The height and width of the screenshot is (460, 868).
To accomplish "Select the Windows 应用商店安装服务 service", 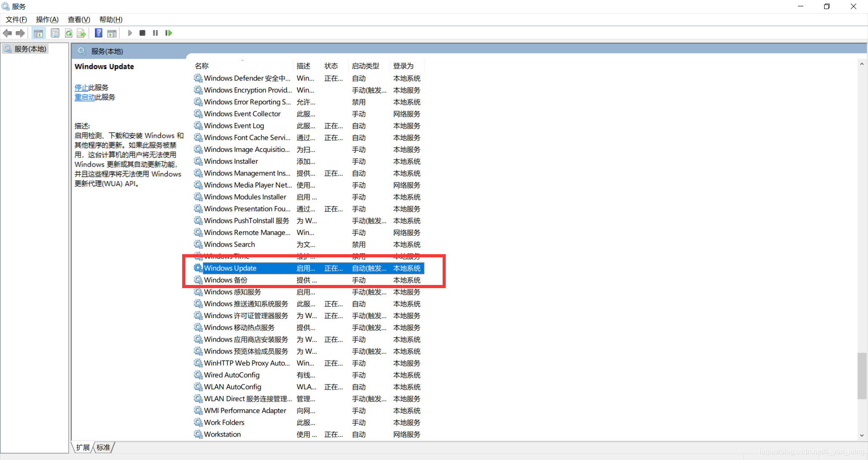I will [309, 339].
